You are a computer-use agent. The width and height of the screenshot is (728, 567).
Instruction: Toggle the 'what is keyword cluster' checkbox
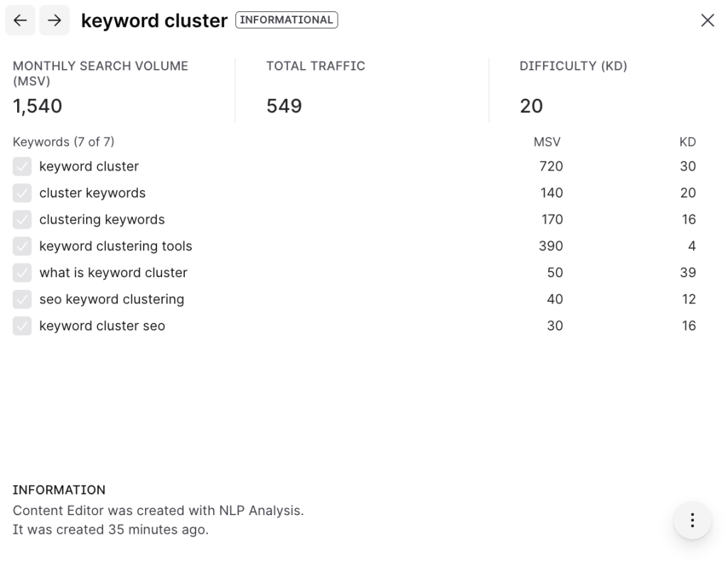(x=22, y=273)
